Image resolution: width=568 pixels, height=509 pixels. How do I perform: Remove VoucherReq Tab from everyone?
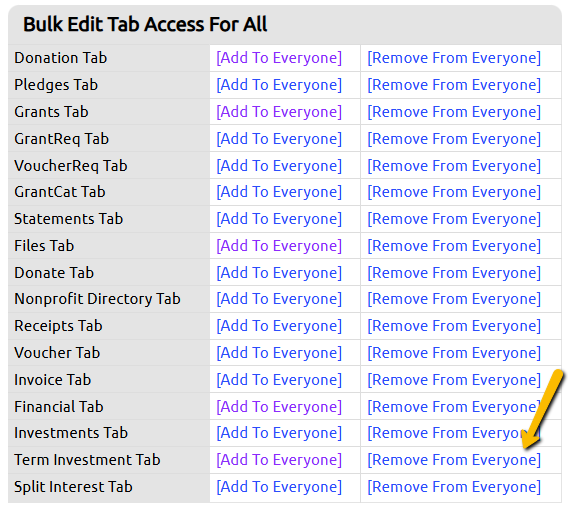(454, 166)
